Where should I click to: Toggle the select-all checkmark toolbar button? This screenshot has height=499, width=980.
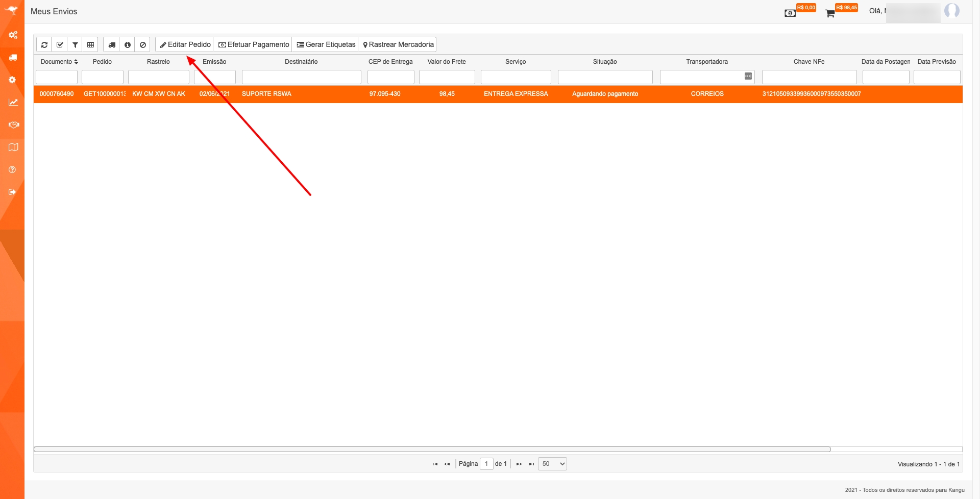pyautogui.click(x=60, y=45)
